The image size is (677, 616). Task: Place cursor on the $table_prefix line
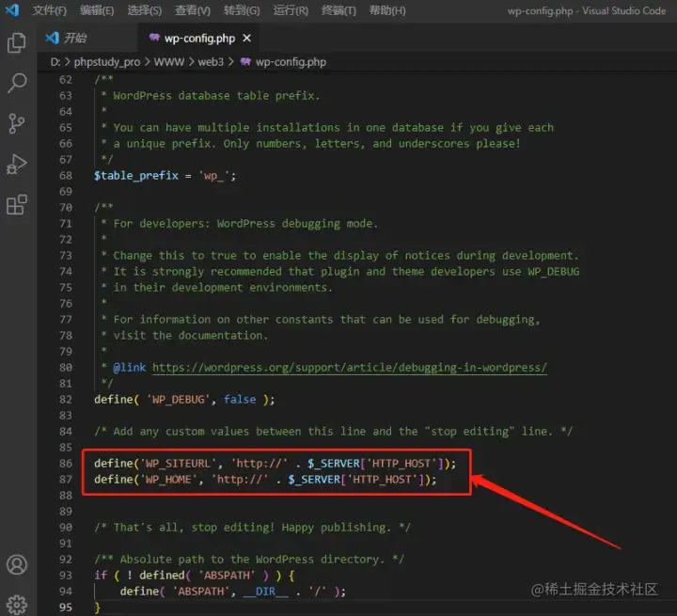(x=165, y=176)
